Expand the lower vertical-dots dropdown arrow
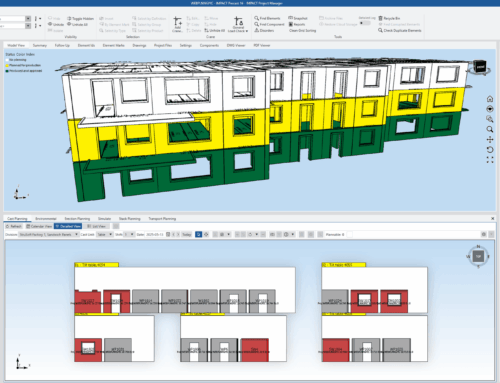 (40, 26)
